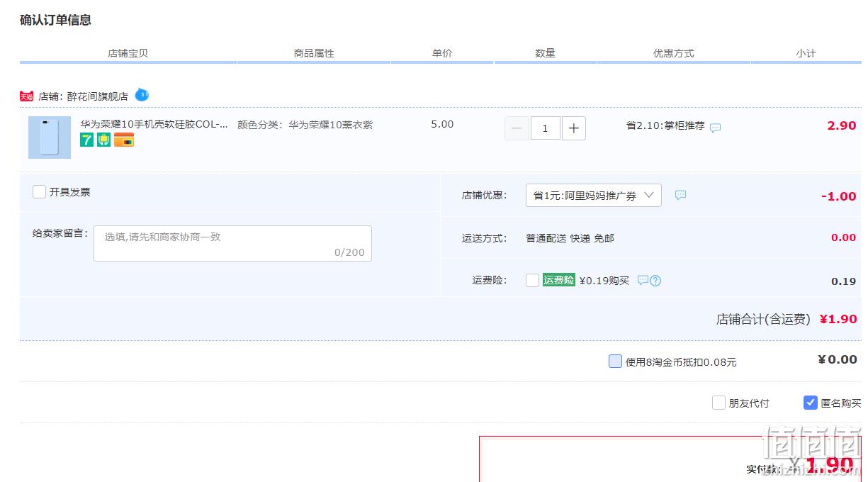Click the 商品属性 column header
868x482 pixels.
[314, 53]
